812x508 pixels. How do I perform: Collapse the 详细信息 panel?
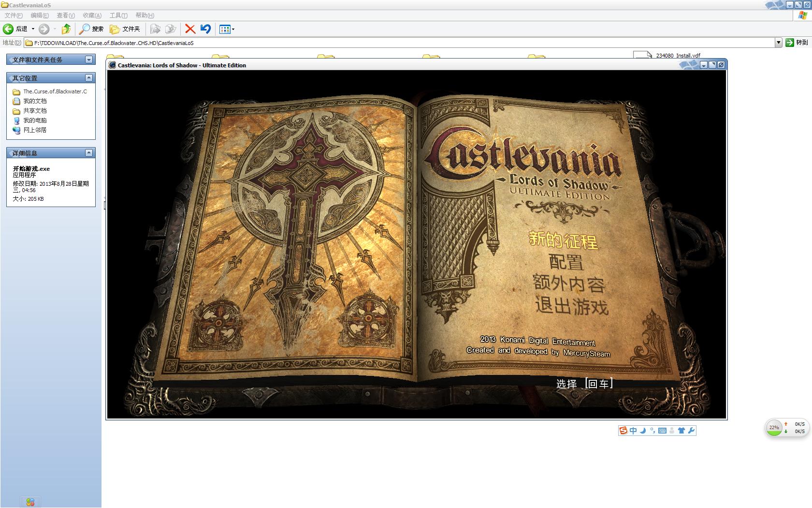pos(89,153)
